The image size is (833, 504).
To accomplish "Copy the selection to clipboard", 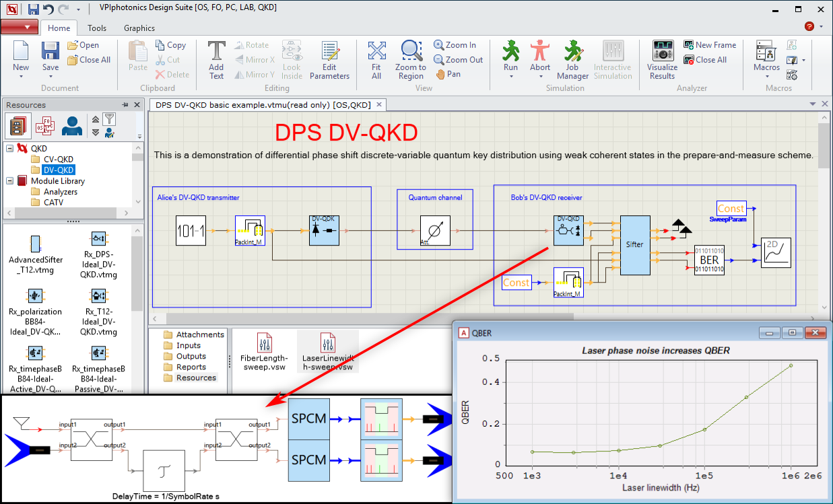I will [170, 45].
